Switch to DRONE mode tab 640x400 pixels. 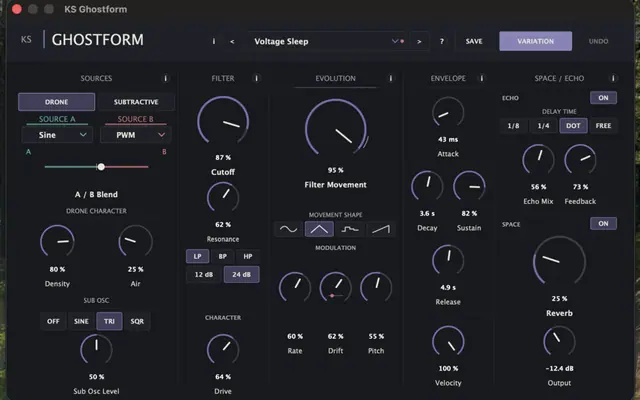(x=56, y=102)
